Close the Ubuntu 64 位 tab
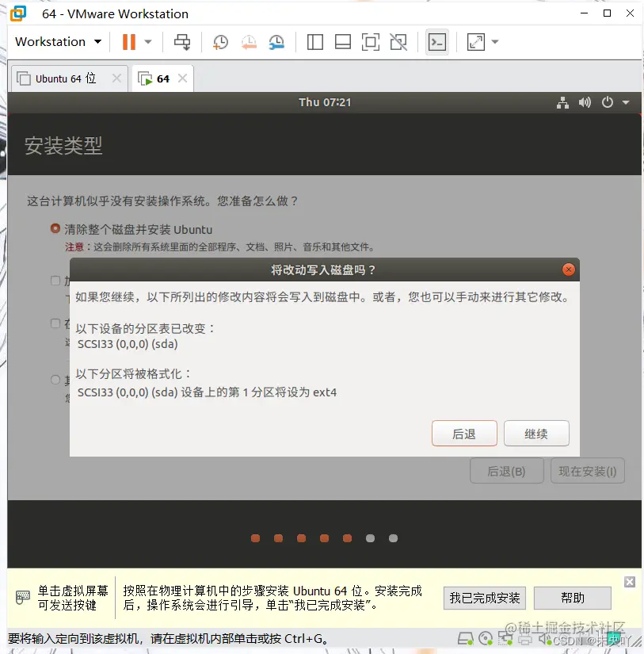 [x=116, y=78]
